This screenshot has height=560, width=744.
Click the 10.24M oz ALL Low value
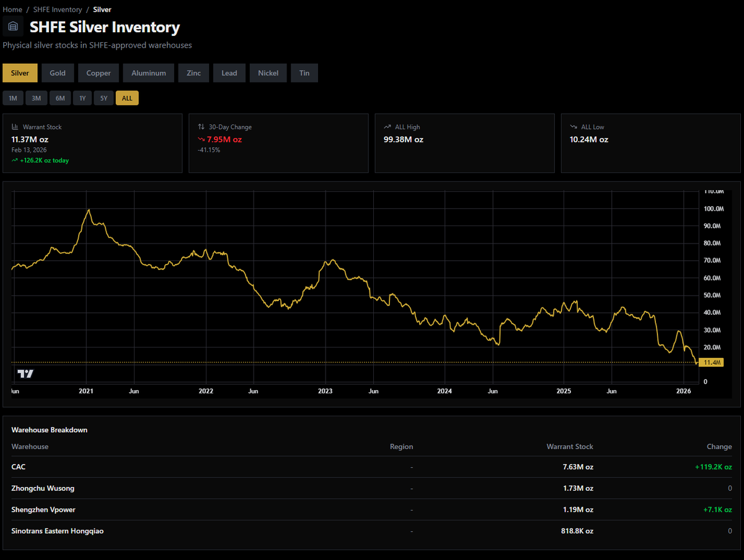pos(589,139)
